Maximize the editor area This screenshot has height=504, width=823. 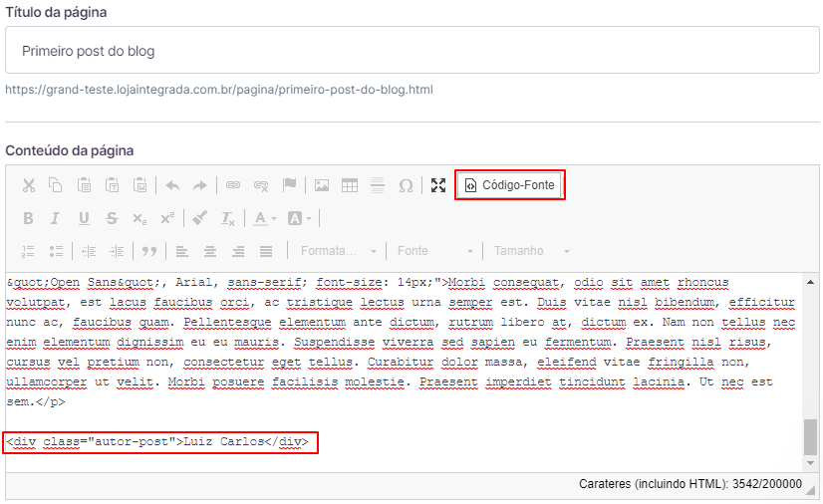point(438,185)
